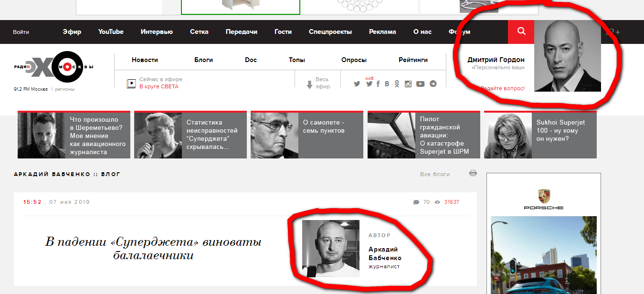Click the blog title В падении «Суперджета»
This screenshot has width=644, height=294.
[153, 248]
